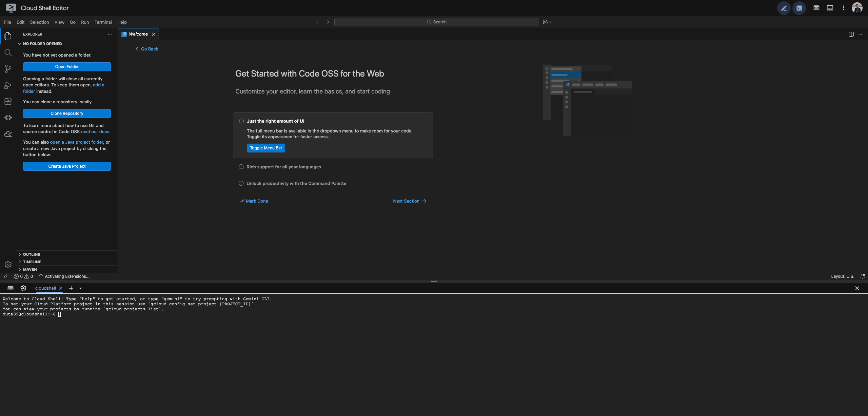The height and width of the screenshot is (416, 868).
Task: Open the File menu
Action: pos(7,22)
